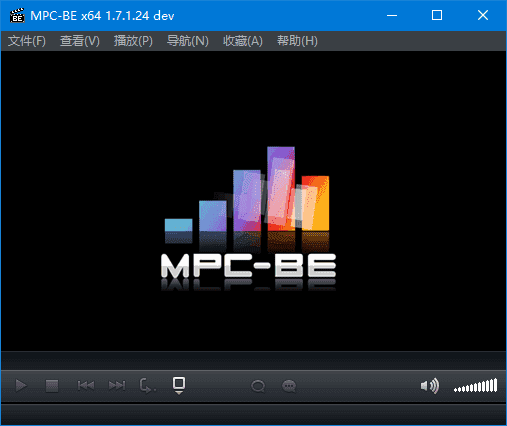
Task: Open the audio track selection icon
Action: pyautogui.click(x=258, y=386)
